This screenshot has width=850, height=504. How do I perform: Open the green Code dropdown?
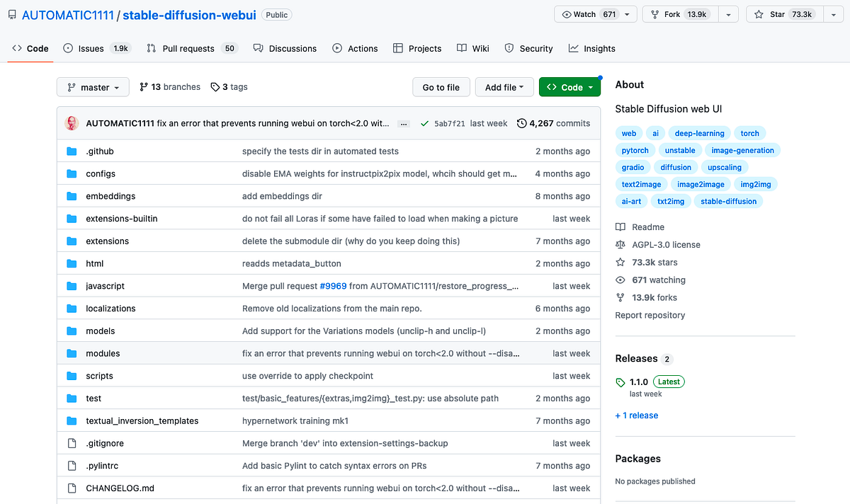569,86
